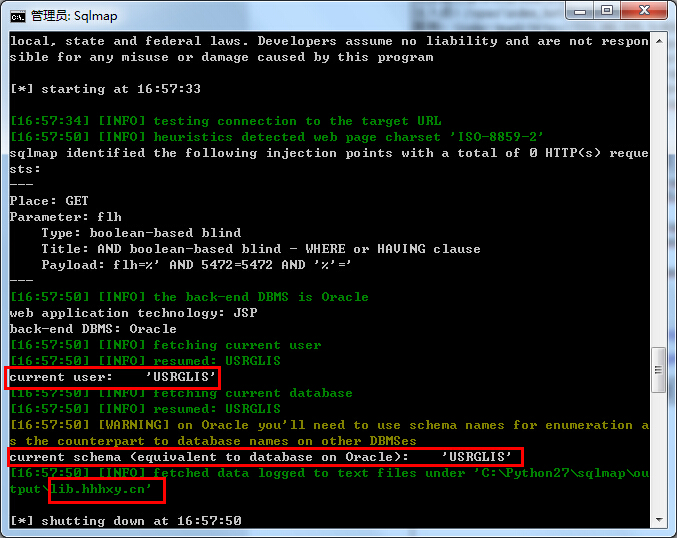This screenshot has width=677, height=538.
Task: Click the cmd icon in the title bar
Action: coord(18,16)
